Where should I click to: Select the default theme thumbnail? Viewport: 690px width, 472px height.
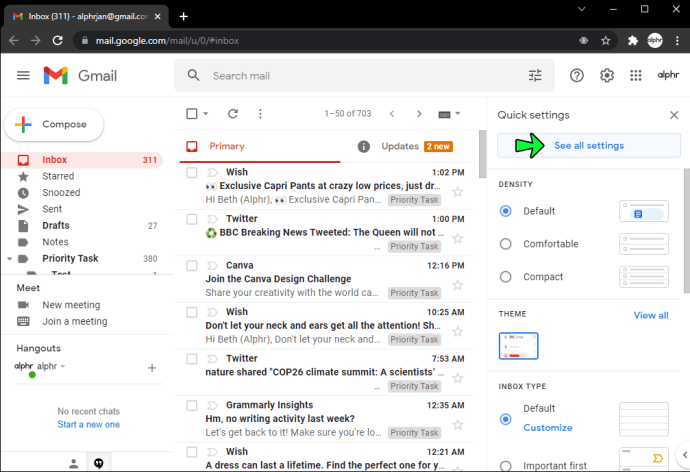click(518, 346)
